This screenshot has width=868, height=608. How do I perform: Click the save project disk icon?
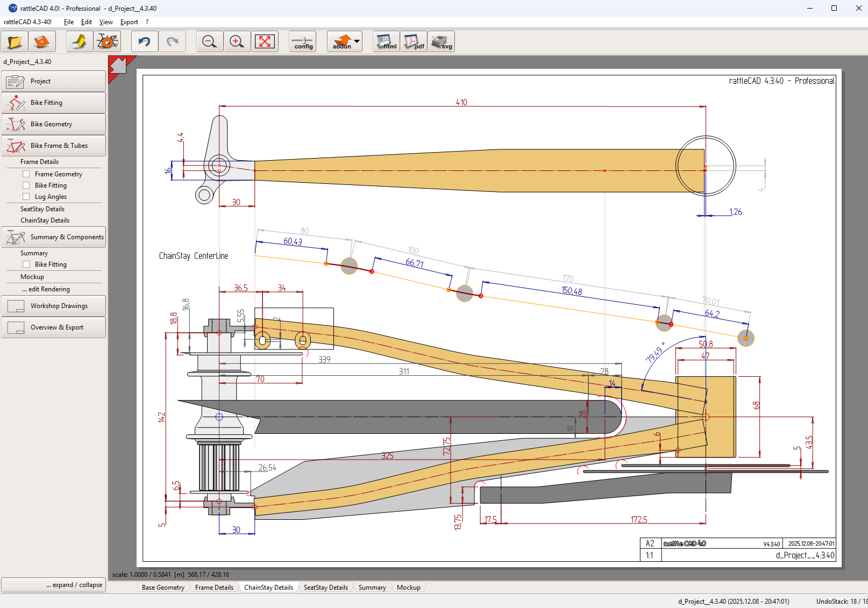pyautogui.click(x=42, y=42)
